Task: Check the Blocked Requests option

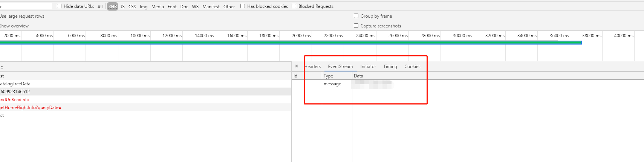Action: (294, 6)
